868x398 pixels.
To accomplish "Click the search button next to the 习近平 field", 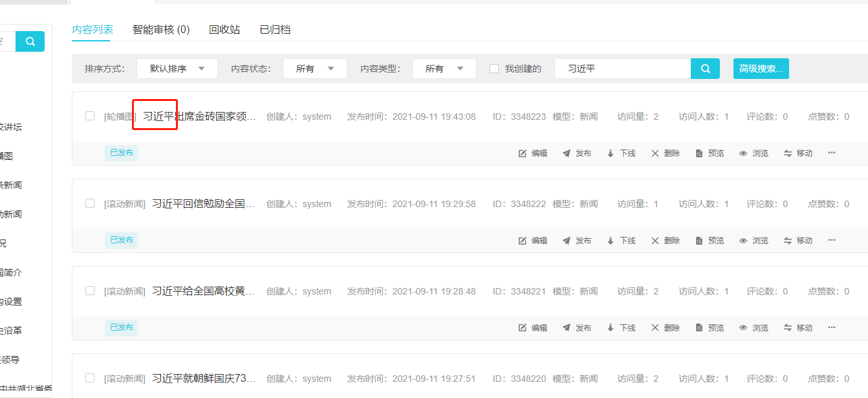I will (x=706, y=69).
